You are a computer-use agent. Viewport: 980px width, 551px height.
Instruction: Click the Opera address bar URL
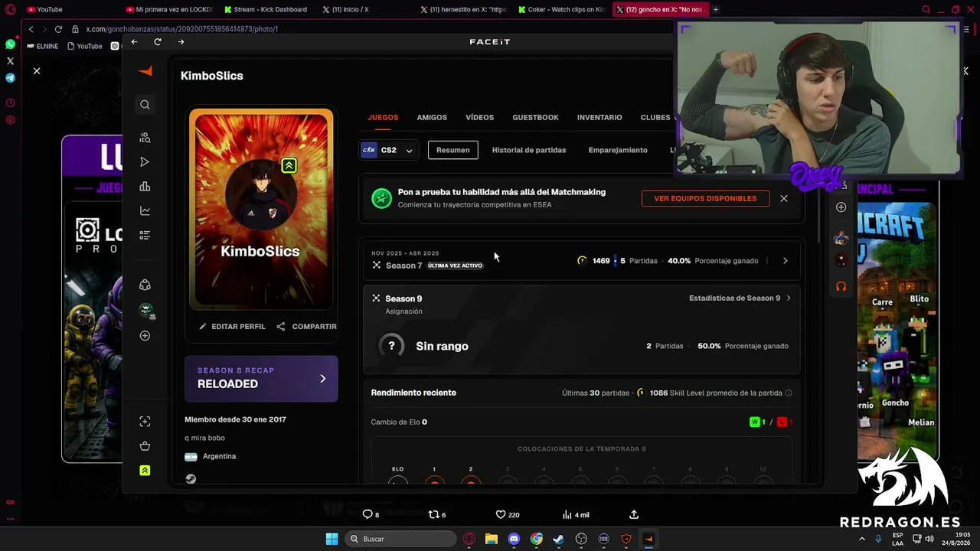(181, 29)
